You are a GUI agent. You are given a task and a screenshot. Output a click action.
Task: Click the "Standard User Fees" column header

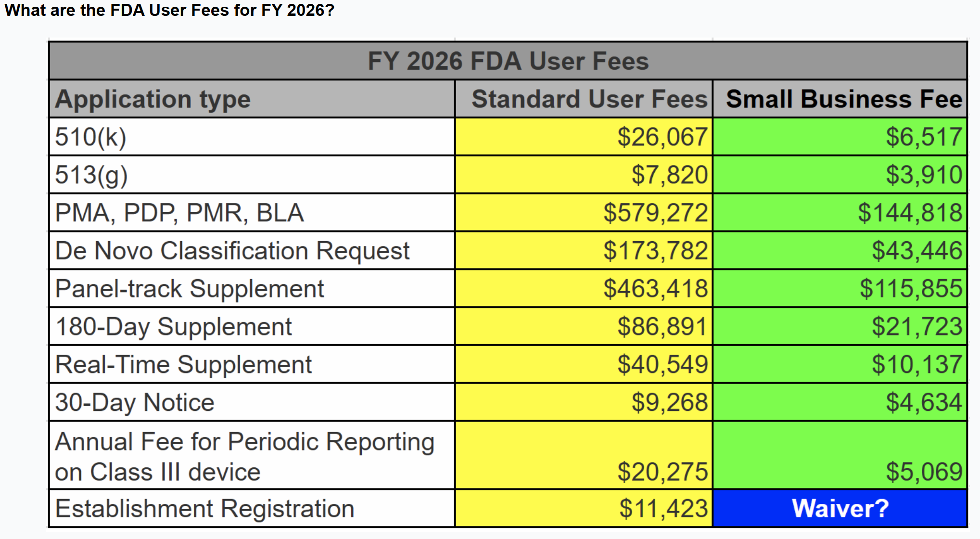(x=589, y=99)
